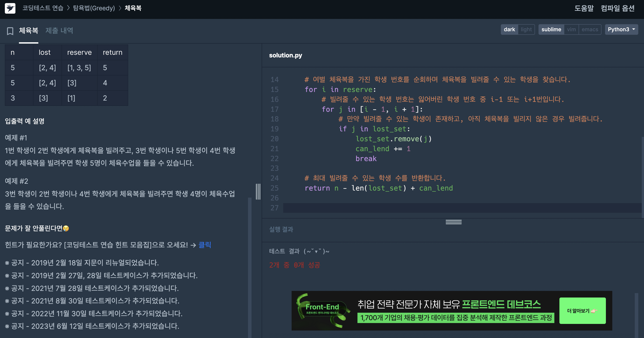Click the Programmers bird logo icon
The image size is (644, 338).
(10, 8)
